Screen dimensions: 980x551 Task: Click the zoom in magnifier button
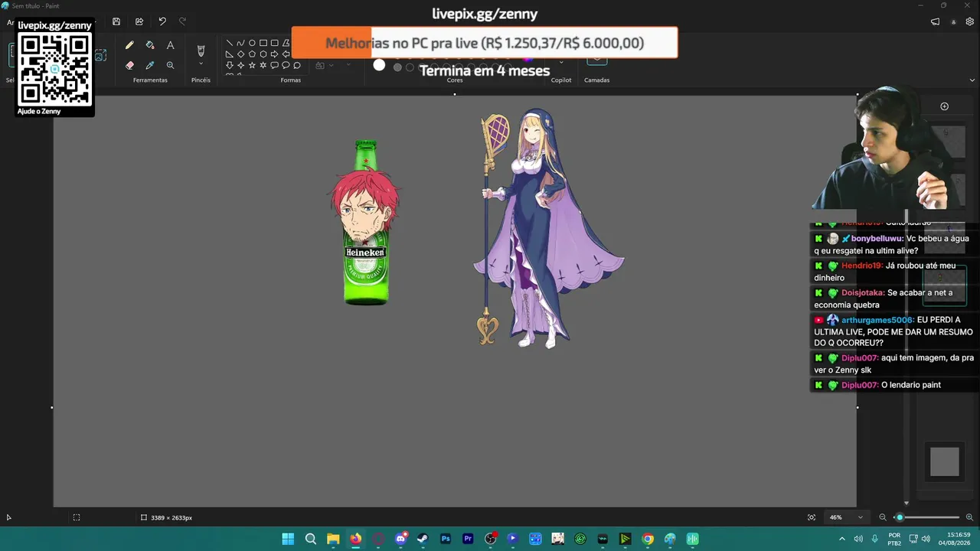click(x=969, y=517)
